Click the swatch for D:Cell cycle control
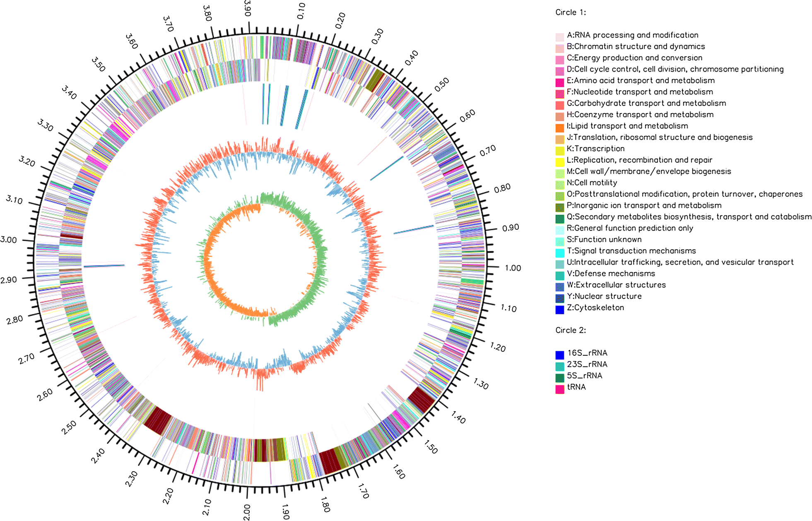This screenshot has height=521, width=812. coord(559,71)
